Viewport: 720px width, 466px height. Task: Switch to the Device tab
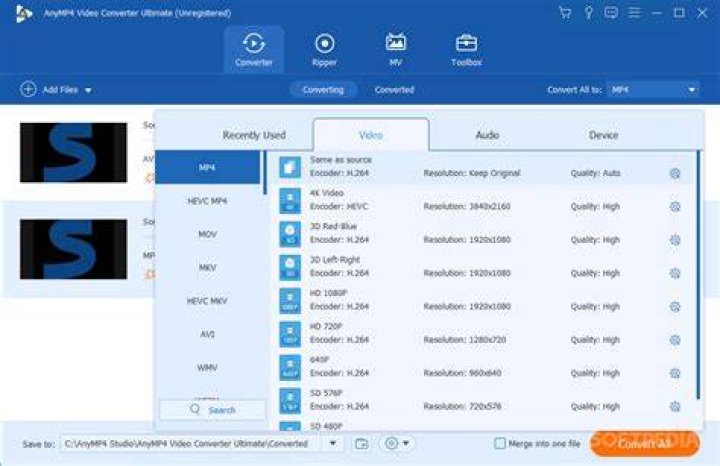coord(603,135)
